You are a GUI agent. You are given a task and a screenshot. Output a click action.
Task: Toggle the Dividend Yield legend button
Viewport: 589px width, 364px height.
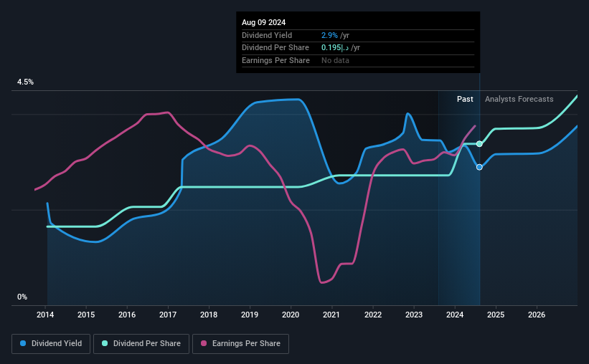pyautogui.click(x=51, y=344)
